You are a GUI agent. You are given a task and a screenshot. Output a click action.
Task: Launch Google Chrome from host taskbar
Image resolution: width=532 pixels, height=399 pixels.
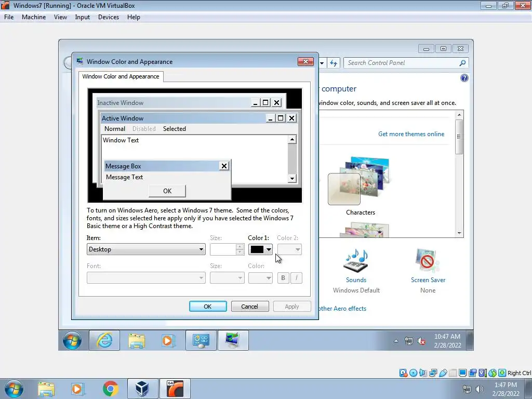click(x=110, y=389)
